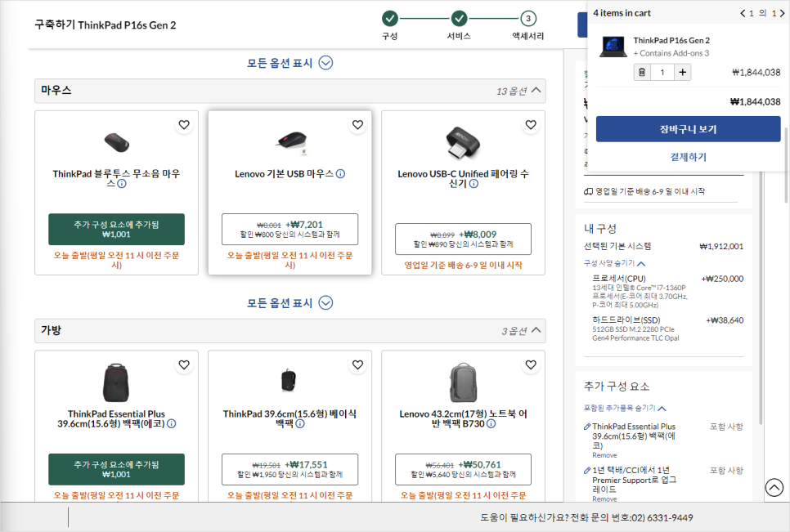Remove Premier Support upgrade add-on
The height and width of the screenshot is (532, 790).
[604, 499]
